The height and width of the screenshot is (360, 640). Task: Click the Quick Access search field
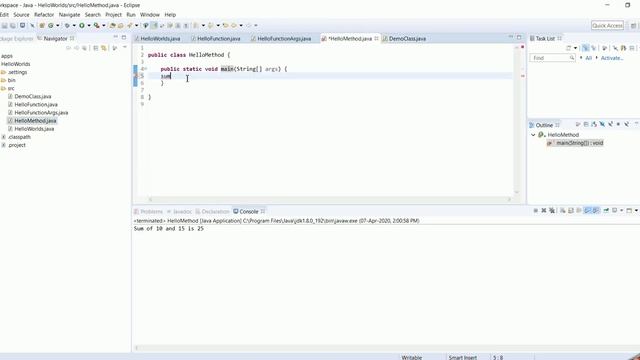click(x=607, y=25)
